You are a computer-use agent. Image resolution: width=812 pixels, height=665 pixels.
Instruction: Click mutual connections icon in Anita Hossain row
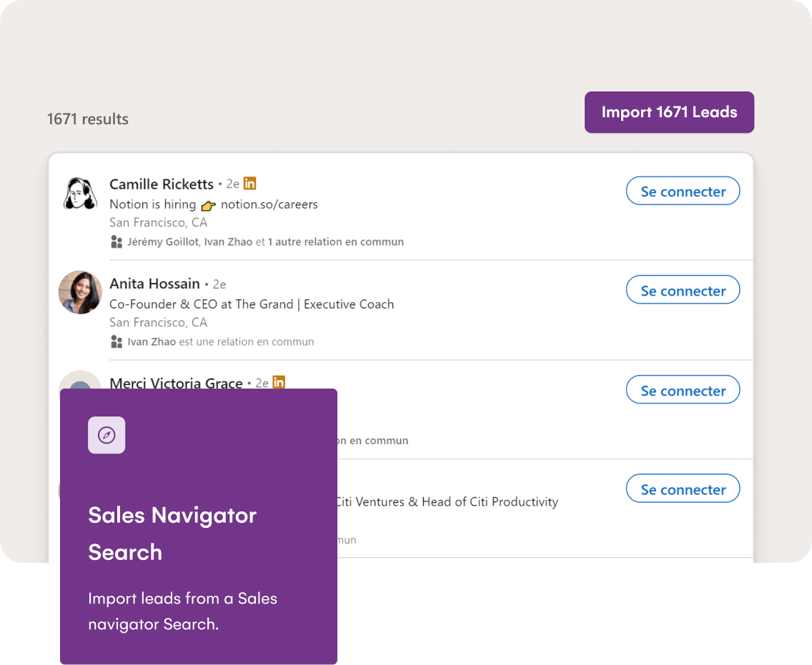(x=117, y=342)
